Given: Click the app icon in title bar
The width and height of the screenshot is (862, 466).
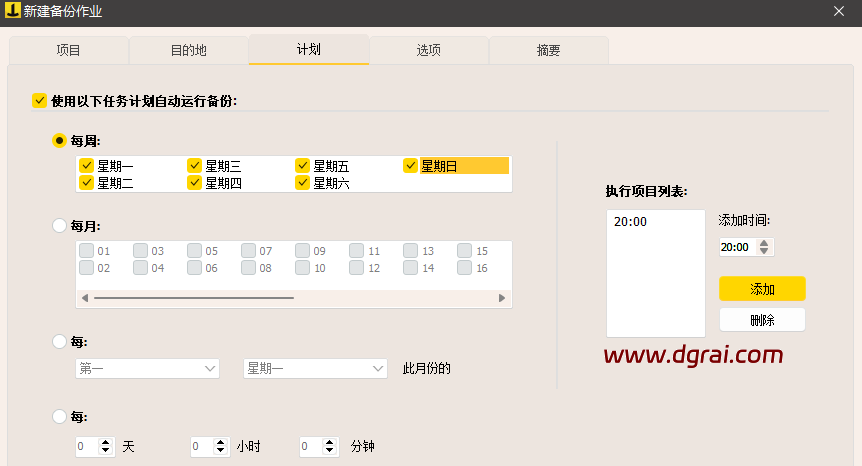Looking at the screenshot, I should click(x=12, y=13).
